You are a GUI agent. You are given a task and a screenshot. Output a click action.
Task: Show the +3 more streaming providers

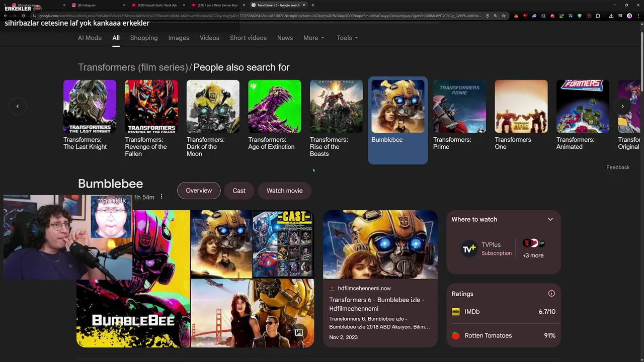533,249
